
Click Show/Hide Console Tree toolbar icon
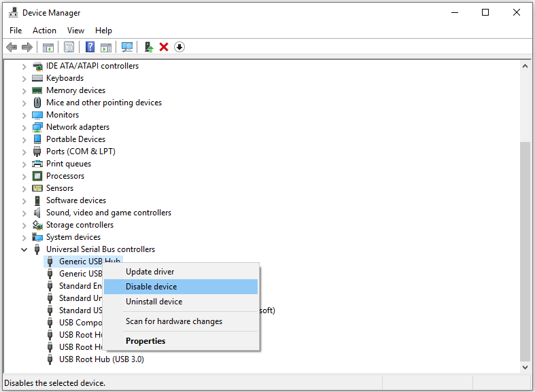(48, 47)
